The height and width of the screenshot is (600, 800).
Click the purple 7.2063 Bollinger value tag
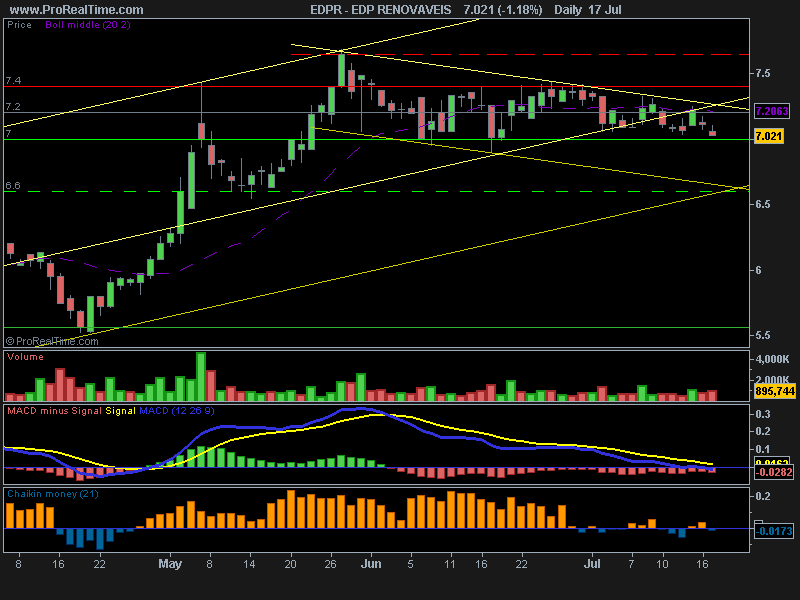771,111
